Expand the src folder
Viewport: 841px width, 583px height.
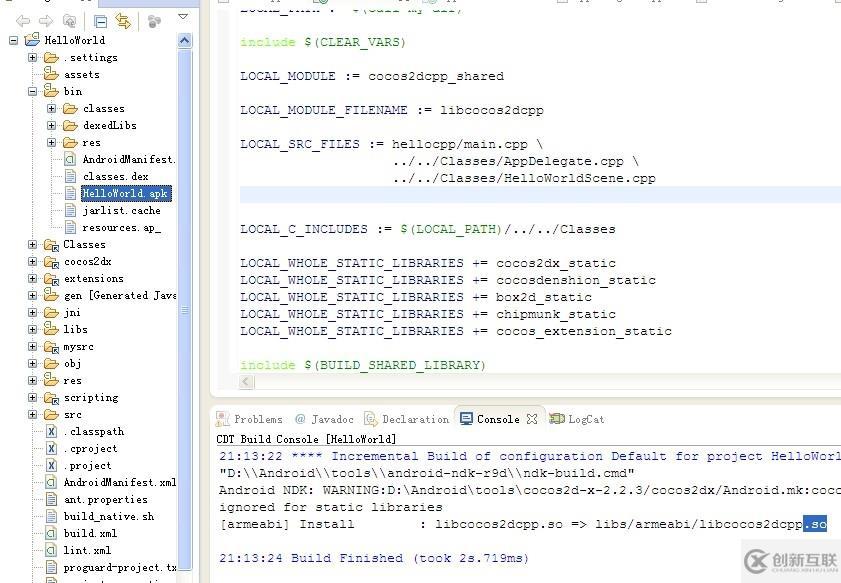[x=33, y=415]
